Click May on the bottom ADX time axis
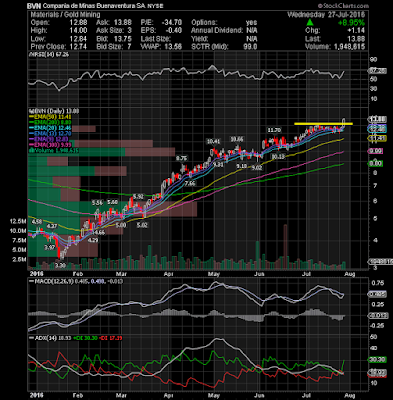 (214, 396)
